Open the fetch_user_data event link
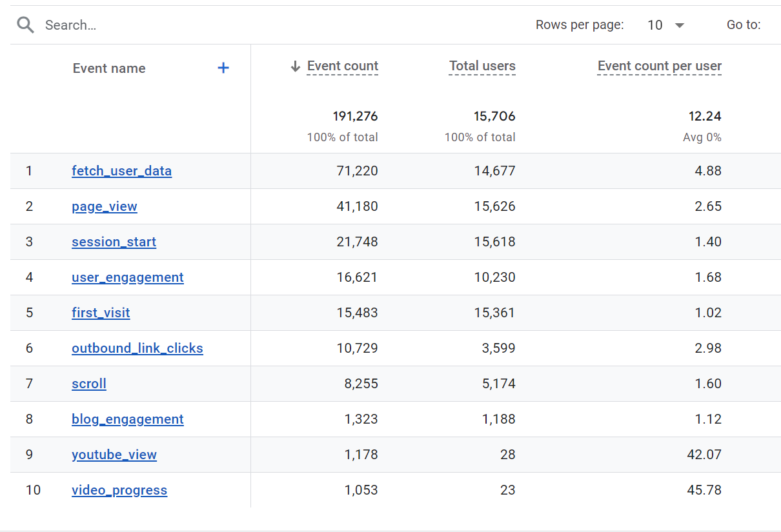Screen dimensions: 781x532 point(121,171)
